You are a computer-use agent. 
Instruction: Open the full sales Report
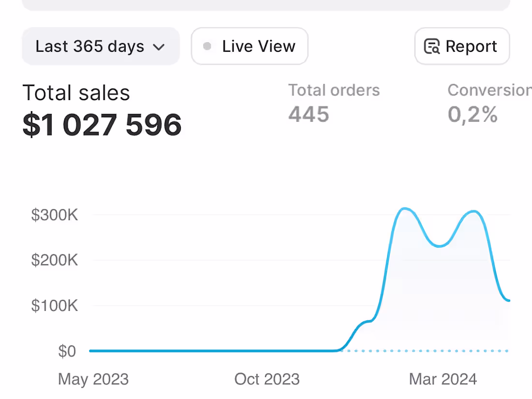pos(461,46)
